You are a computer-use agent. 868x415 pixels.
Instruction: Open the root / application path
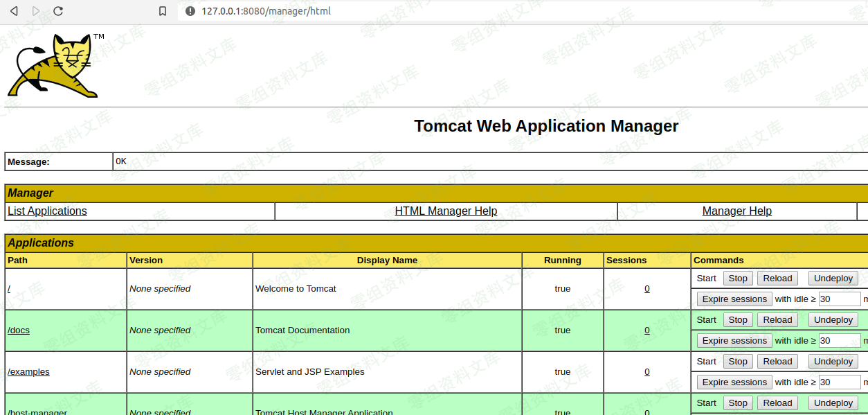coord(9,289)
